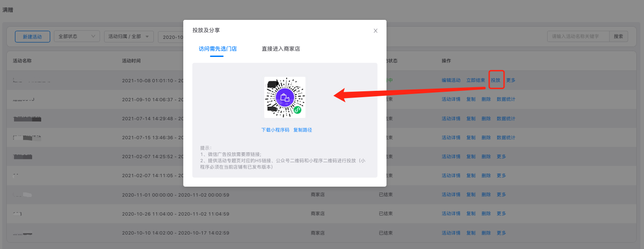The height and width of the screenshot is (249, 644).
Task: Click 删除 for the 2021-09-10 activity
Action: coord(486,99)
